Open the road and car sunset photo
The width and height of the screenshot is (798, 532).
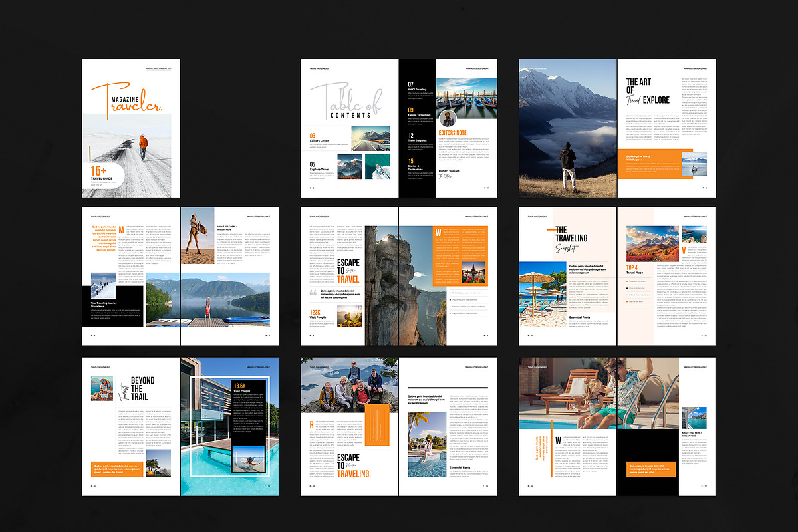370,138
